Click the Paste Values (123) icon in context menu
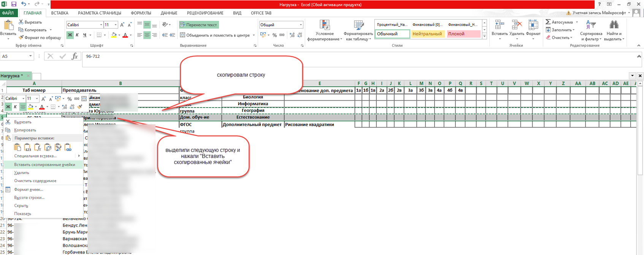The width and height of the screenshot is (644, 255). coord(27,147)
